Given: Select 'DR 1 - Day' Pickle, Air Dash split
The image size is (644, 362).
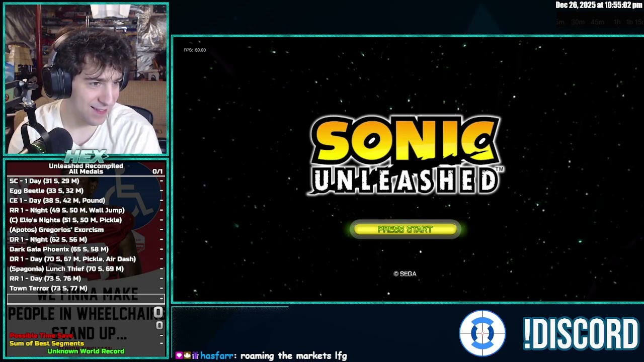Looking at the screenshot, I should coord(86,259).
